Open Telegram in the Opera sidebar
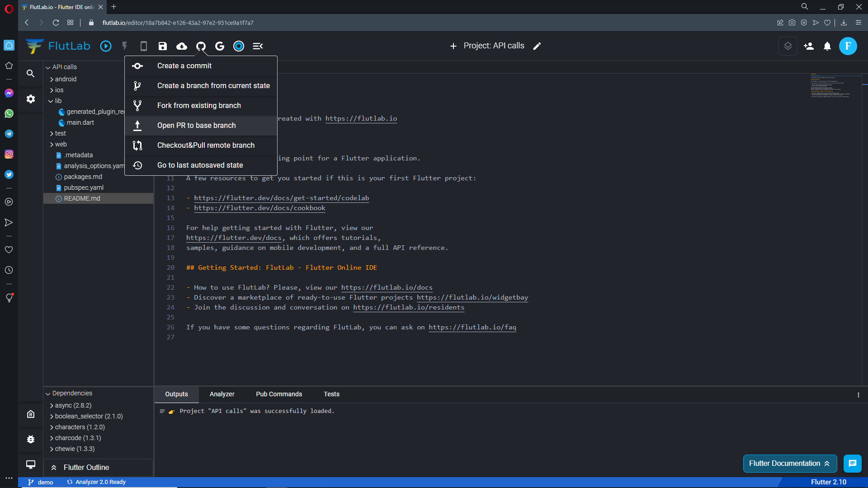 pos(9,134)
